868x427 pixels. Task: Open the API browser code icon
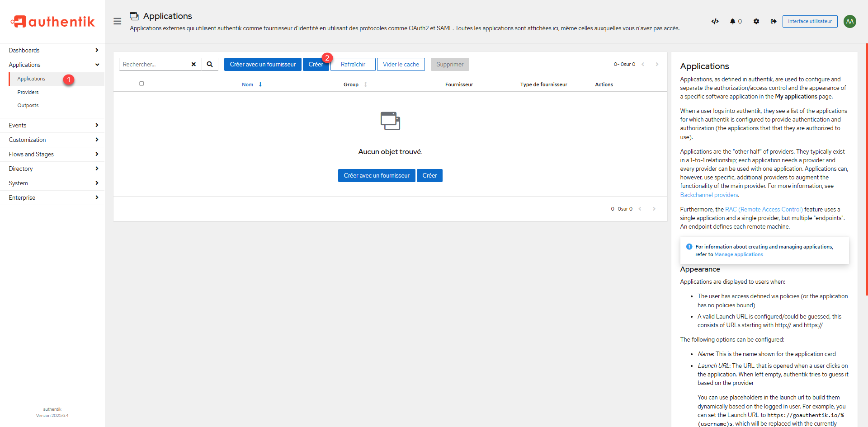click(715, 21)
